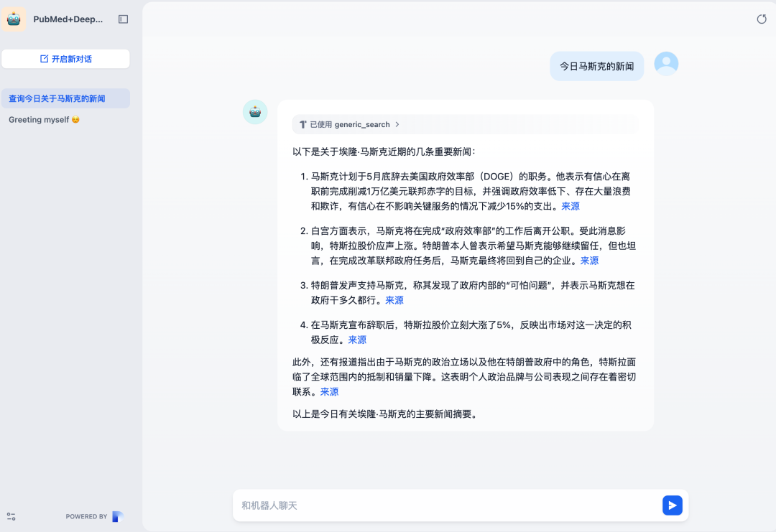The image size is (776, 532).
Task: Open the user avatar beside the question
Action: coord(666,63)
